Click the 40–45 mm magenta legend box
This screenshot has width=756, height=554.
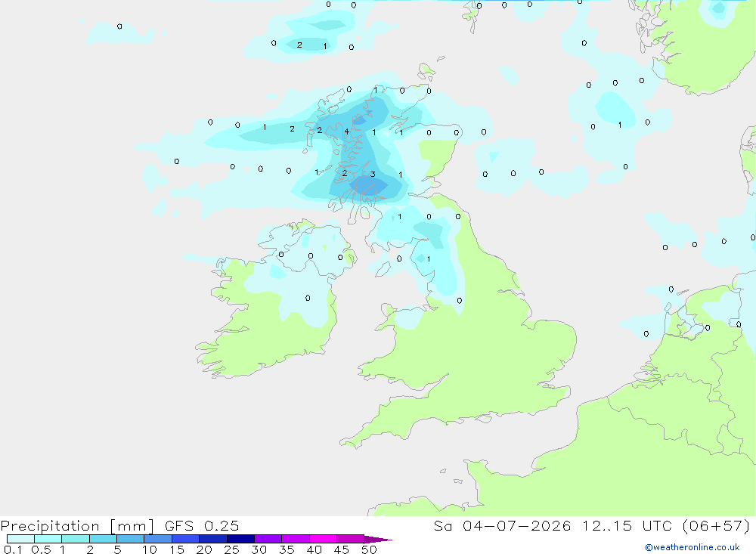[323, 539]
